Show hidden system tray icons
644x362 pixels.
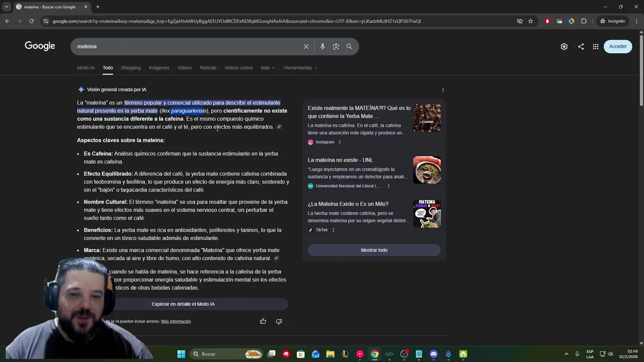566,354
